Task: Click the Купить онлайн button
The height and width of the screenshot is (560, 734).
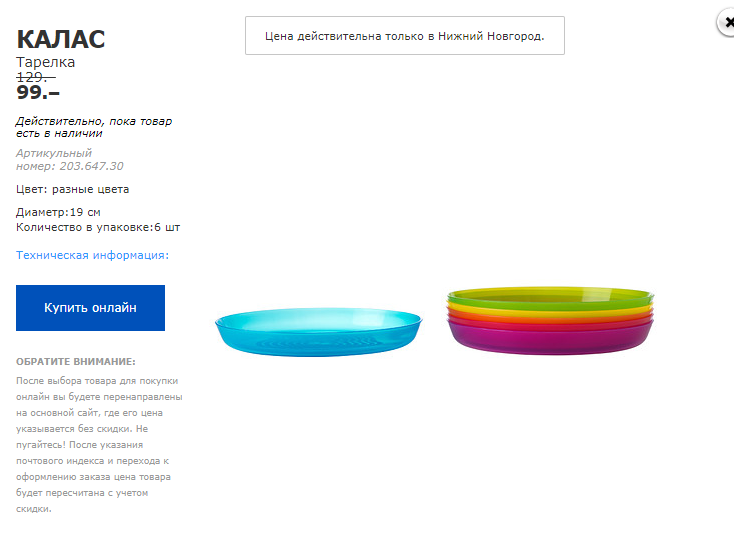Action: [90, 308]
